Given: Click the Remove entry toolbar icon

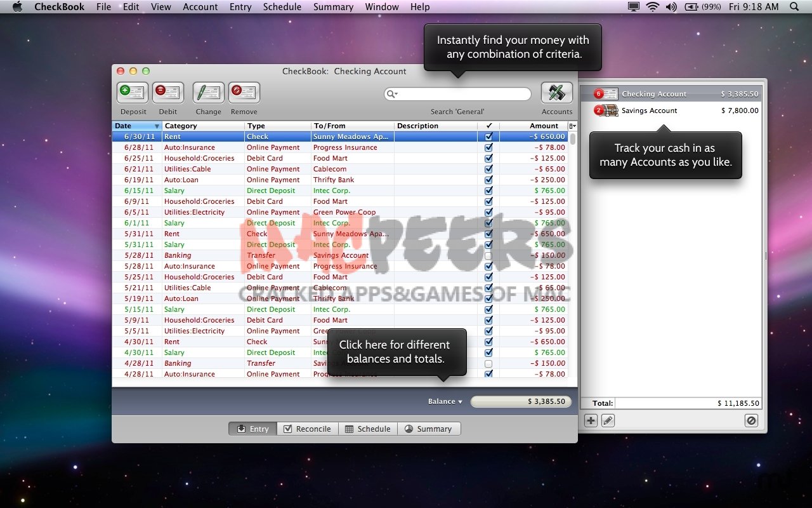Looking at the screenshot, I should (x=244, y=93).
